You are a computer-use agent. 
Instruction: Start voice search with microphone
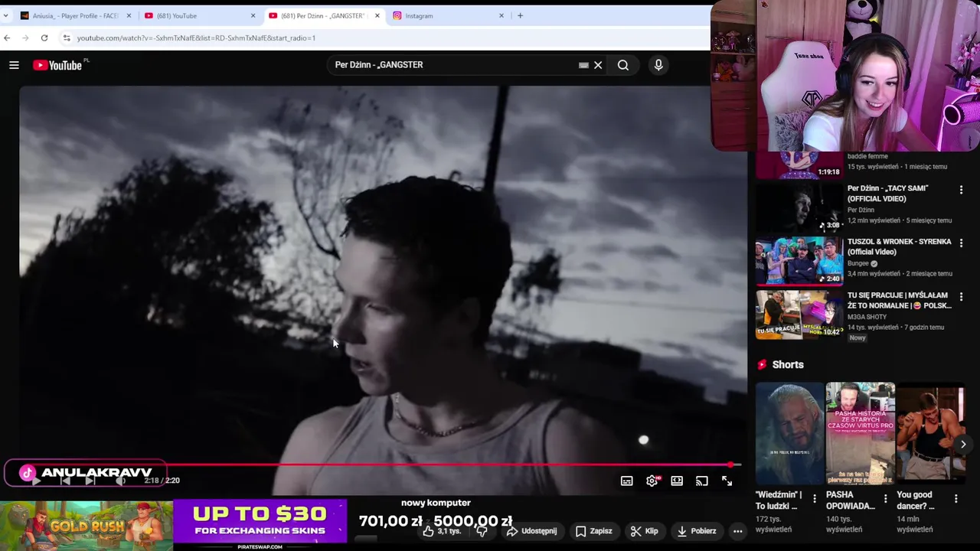point(658,65)
